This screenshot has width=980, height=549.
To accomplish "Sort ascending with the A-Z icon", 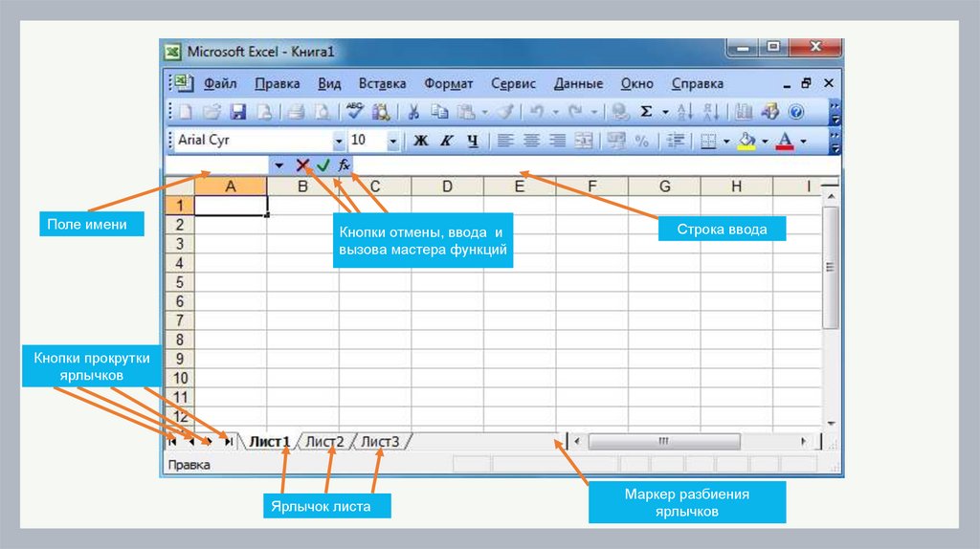I will coord(685,112).
